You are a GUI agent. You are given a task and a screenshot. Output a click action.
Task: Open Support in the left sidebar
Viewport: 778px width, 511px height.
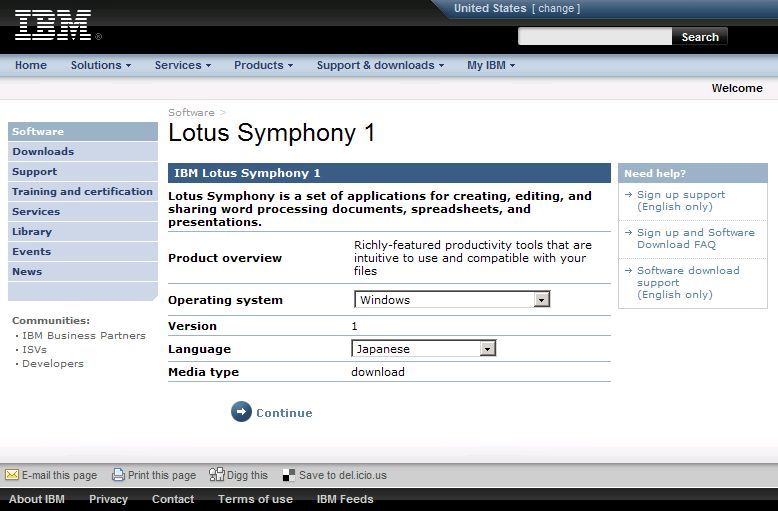pos(83,172)
